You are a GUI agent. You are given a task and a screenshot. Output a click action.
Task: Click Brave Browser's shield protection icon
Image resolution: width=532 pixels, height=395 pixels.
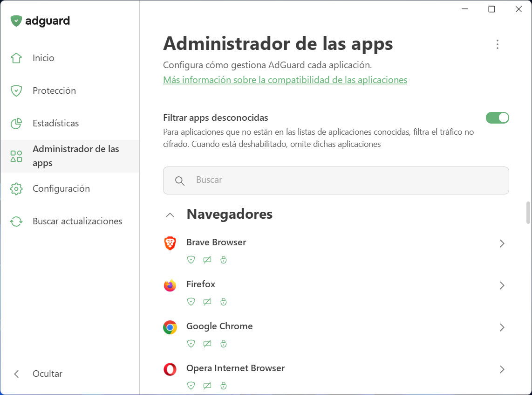(x=191, y=260)
